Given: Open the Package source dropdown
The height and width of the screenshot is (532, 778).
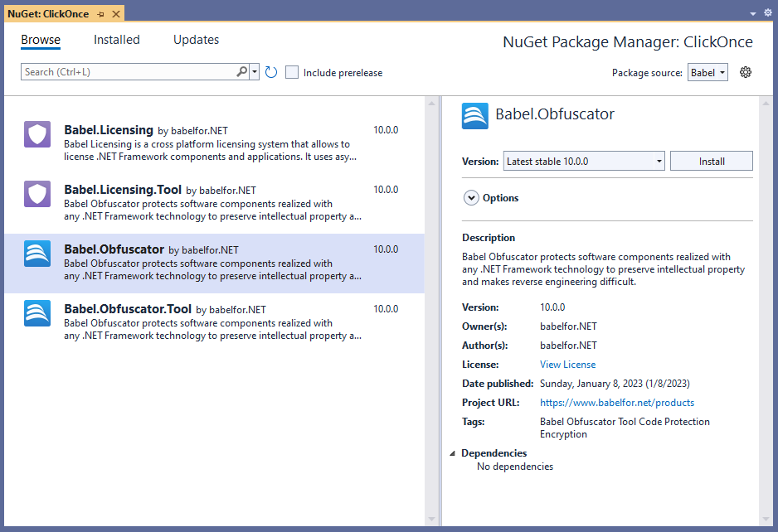Looking at the screenshot, I should click(707, 73).
